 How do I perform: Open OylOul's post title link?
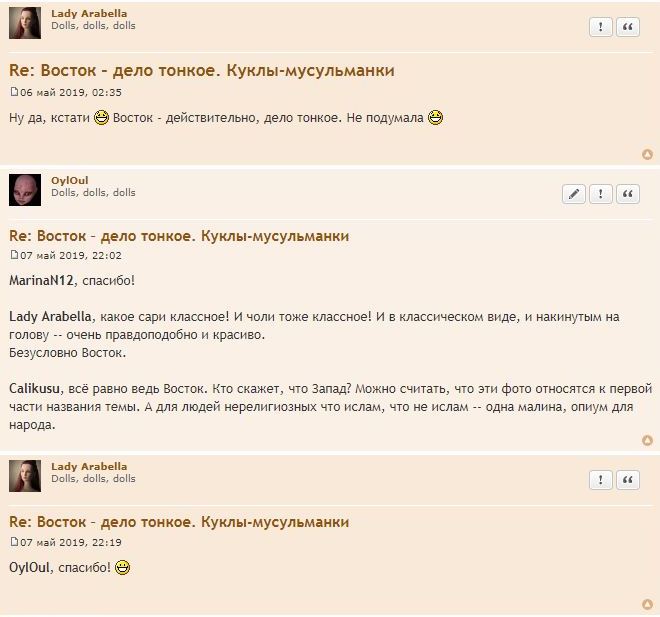click(x=179, y=236)
